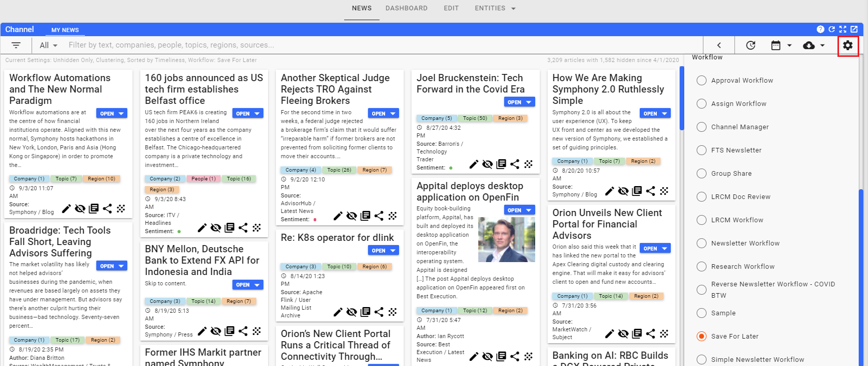868x366 pixels.
Task: Select the LRCM Doc Review radio button
Action: 702,197
